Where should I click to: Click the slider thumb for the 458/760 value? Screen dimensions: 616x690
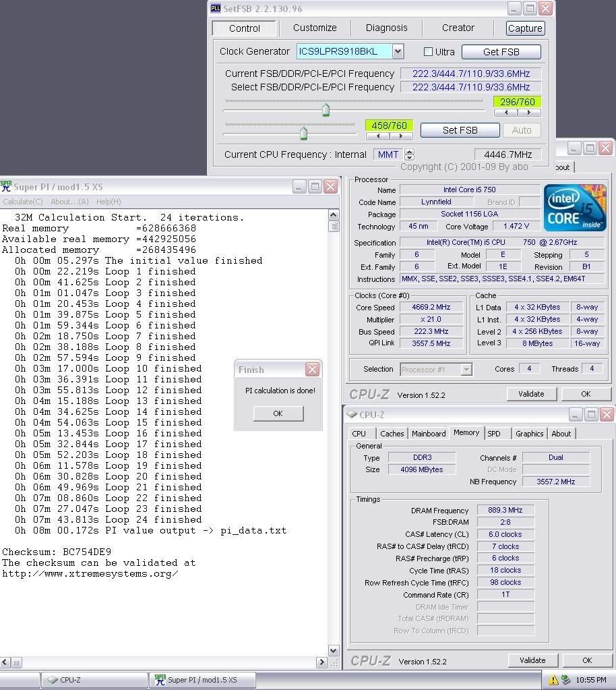click(303, 133)
